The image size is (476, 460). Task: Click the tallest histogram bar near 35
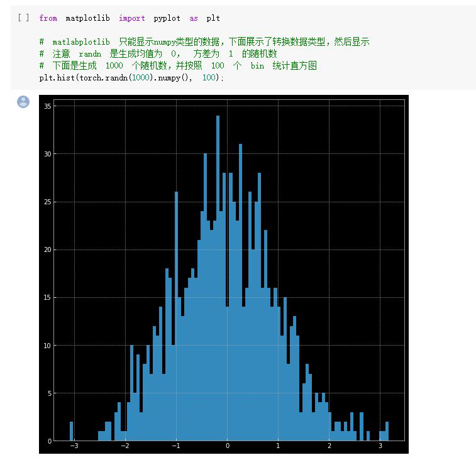[218, 278]
